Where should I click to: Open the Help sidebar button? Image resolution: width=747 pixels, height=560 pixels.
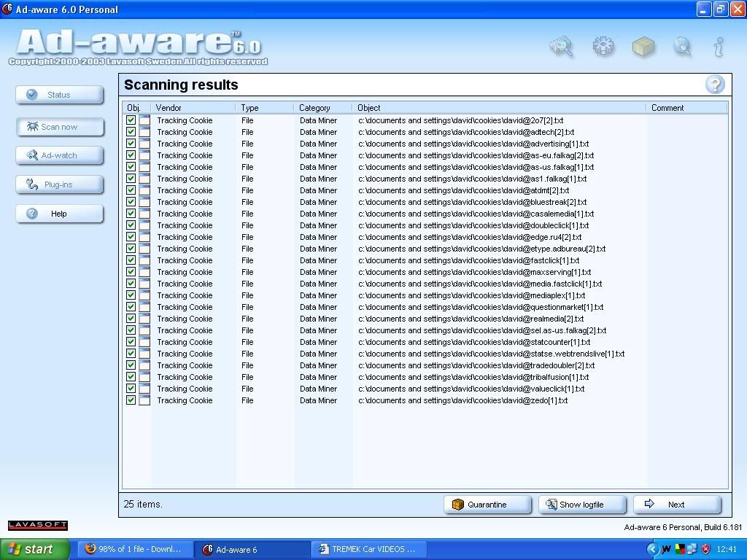[x=60, y=214]
